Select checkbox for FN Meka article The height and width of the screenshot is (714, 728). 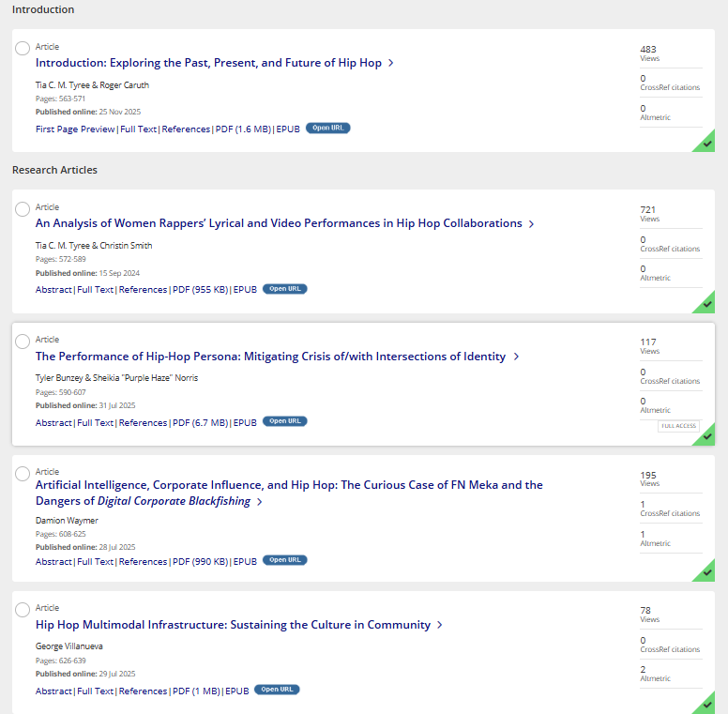(23, 474)
